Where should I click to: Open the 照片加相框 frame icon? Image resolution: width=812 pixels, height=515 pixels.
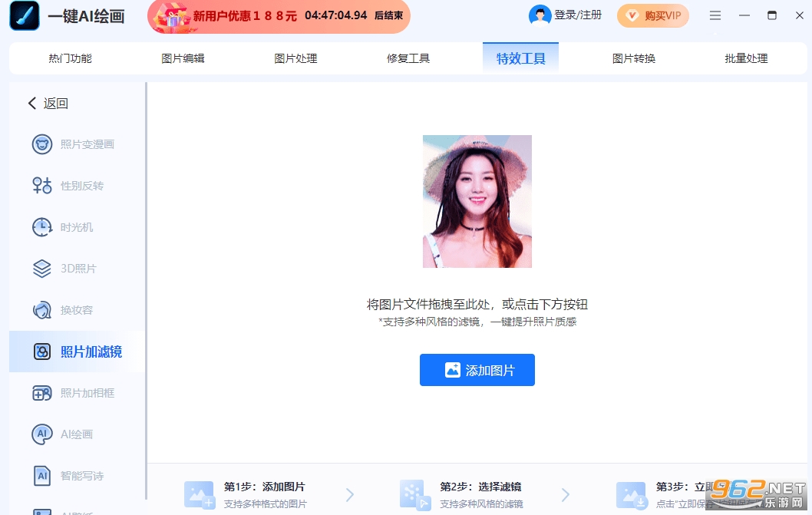point(42,393)
